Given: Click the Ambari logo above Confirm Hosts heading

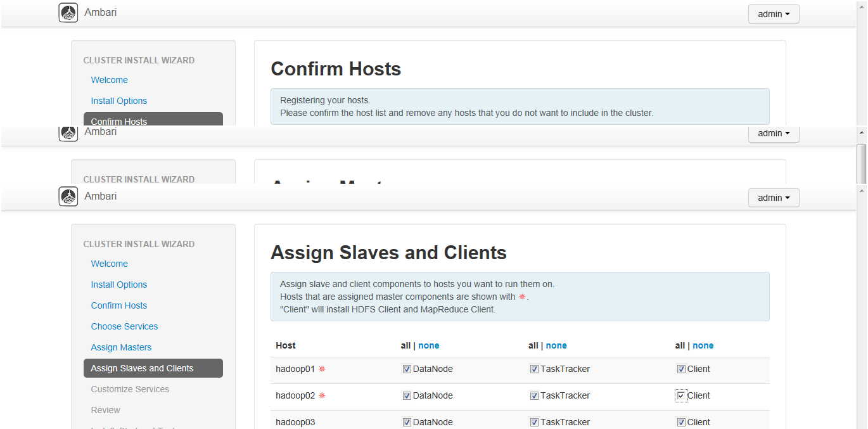Looking at the screenshot, I should tap(68, 13).
